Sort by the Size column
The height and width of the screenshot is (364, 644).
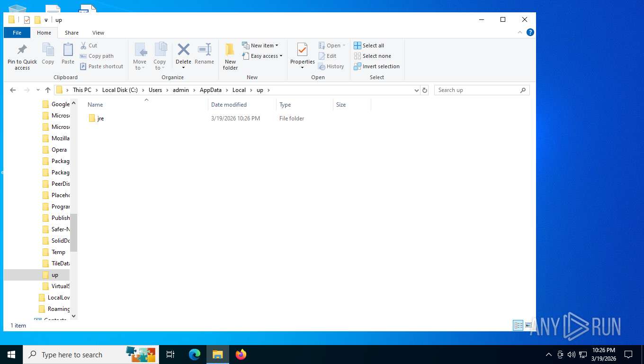tap(352, 105)
